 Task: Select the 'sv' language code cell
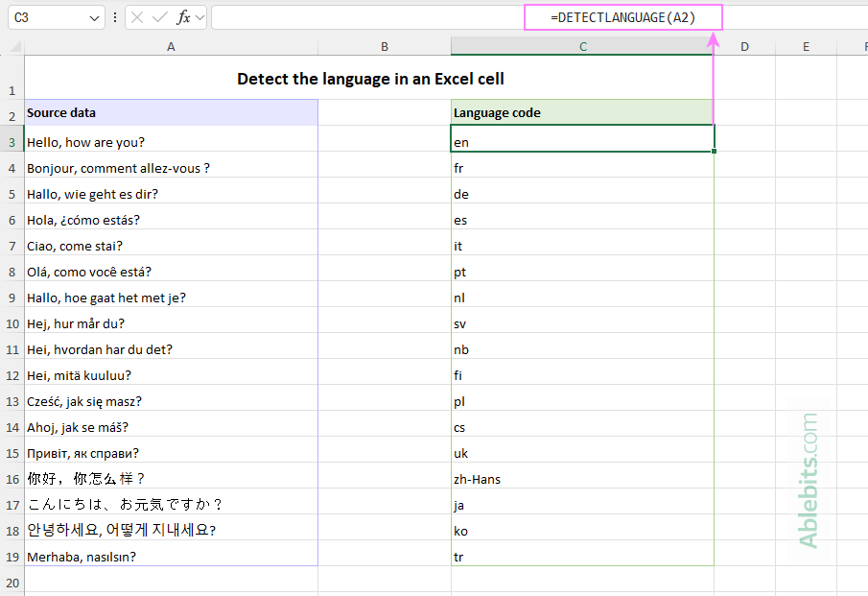582,321
